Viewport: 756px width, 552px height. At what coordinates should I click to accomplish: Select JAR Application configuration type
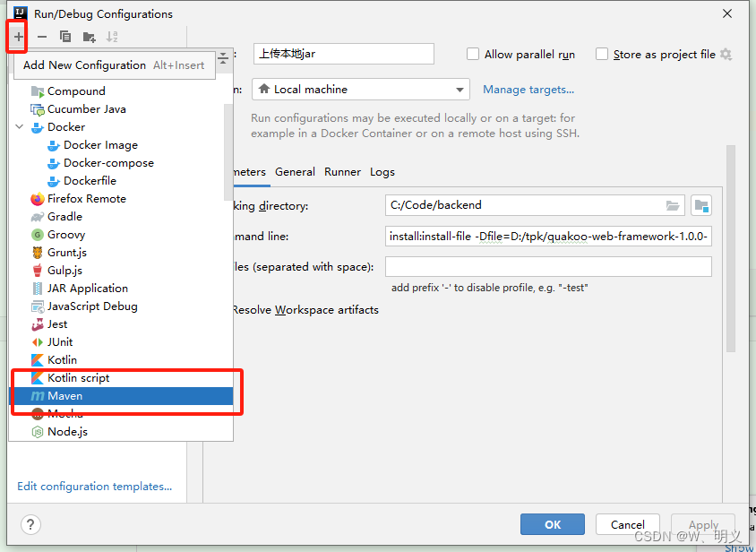click(x=121, y=288)
